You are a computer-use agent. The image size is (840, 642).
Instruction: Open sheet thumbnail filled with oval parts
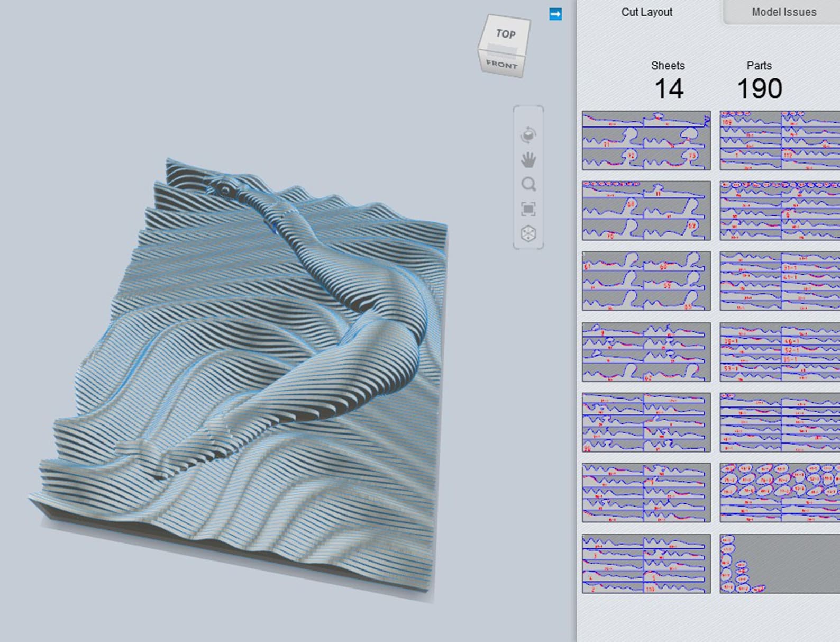pyautogui.click(x=780, y=493)
